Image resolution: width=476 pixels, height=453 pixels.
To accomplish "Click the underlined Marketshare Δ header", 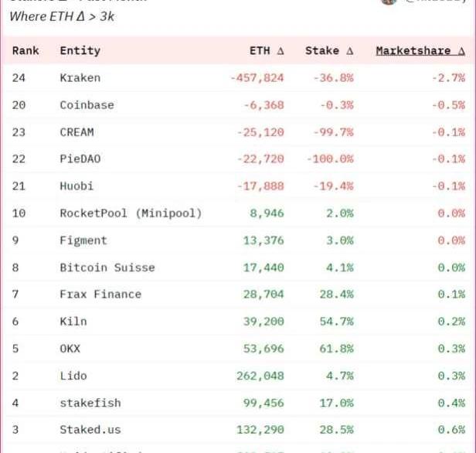I will pyautogui.click(x=420, y=51).
